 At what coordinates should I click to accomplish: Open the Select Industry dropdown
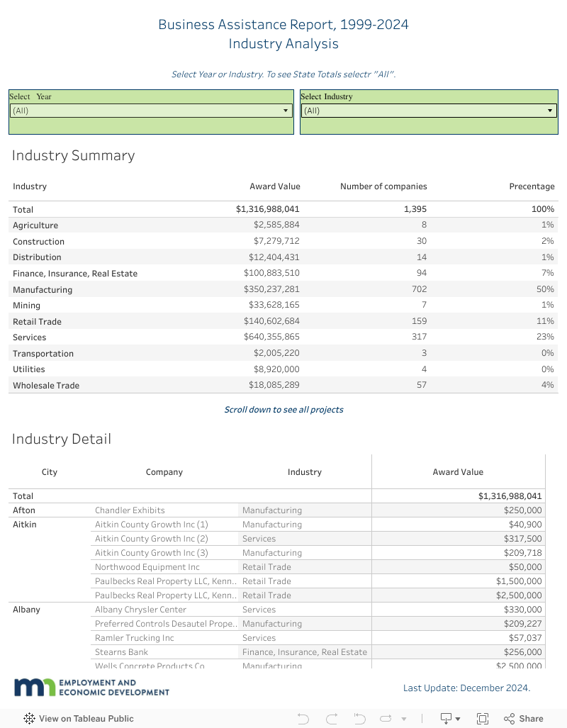coord(429,111)
